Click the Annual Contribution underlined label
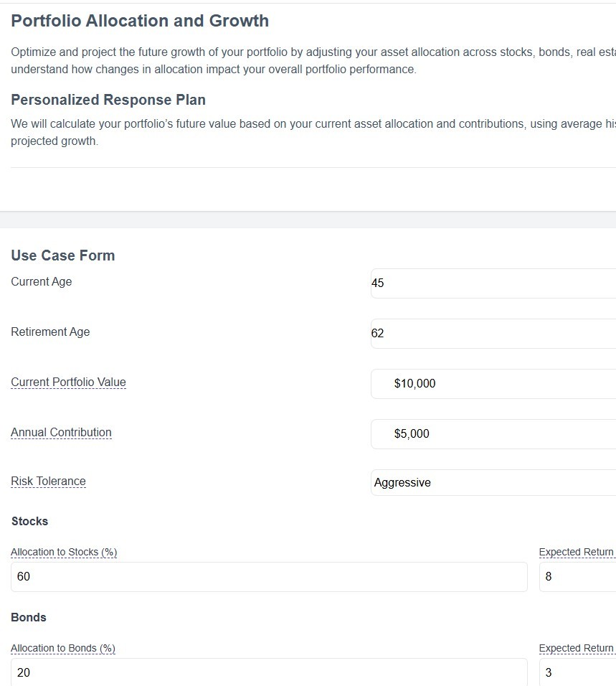Image resolution: width=616 pixels, height=686 pixels. tap(61, 432)
